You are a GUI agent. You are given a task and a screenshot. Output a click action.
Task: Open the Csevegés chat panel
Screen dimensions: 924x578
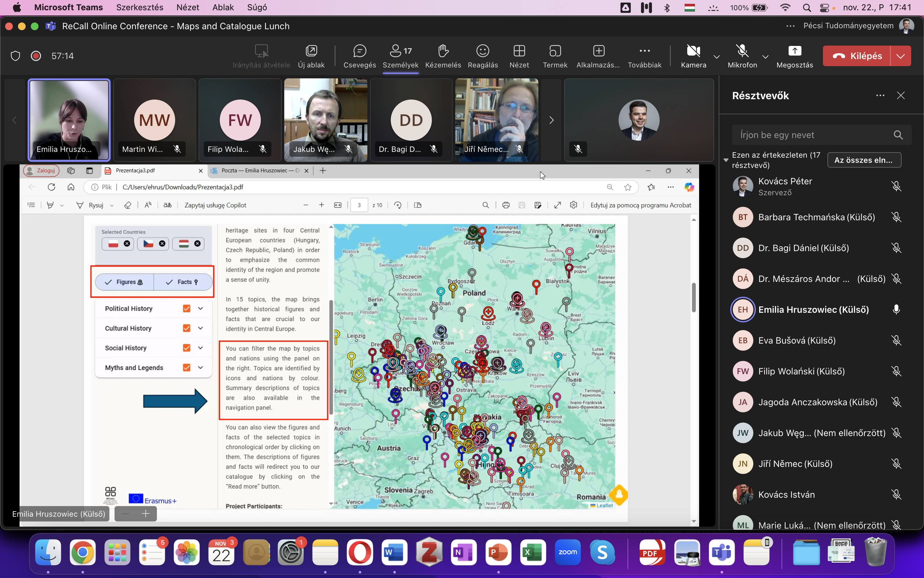tap(359, 56)
